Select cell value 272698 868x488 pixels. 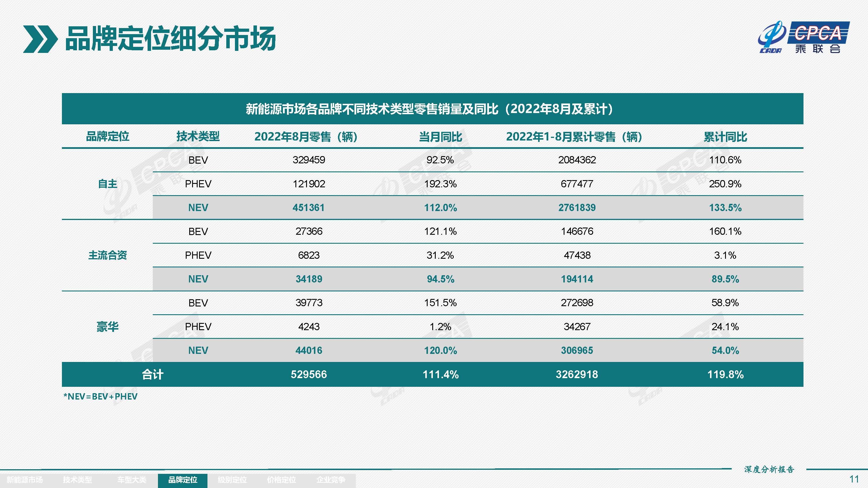click(577, 303)
